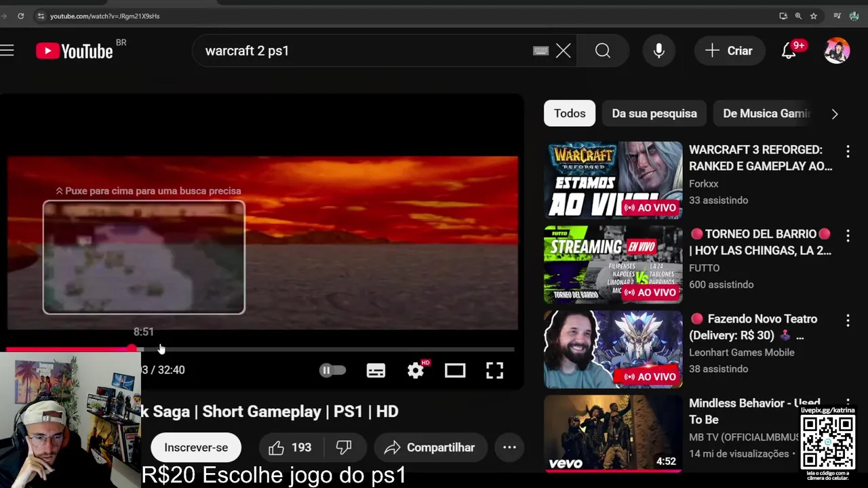Open browser zoom magnifier icon
The image size is (868, 488).
tap(798, 16)
